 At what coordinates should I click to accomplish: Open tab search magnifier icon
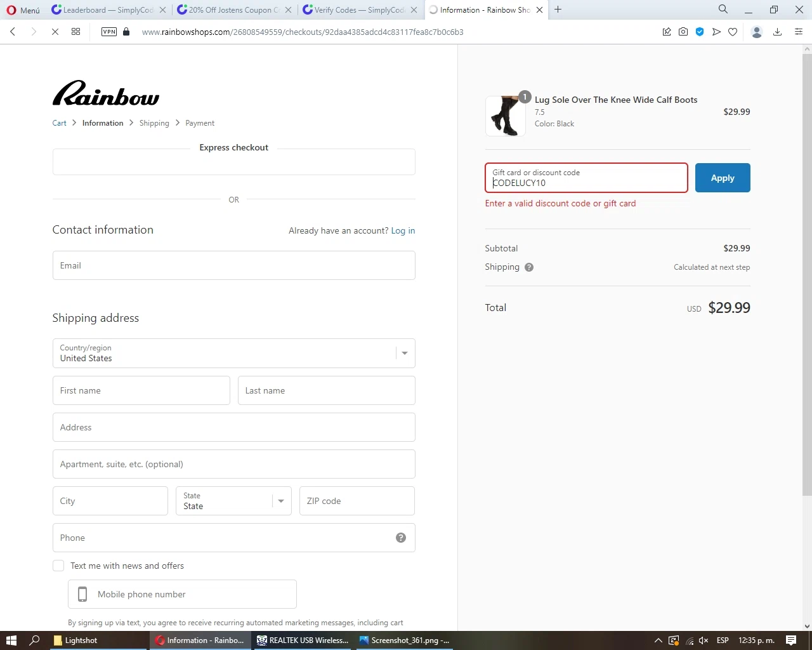pyautogui.click(x=723, y=10)
